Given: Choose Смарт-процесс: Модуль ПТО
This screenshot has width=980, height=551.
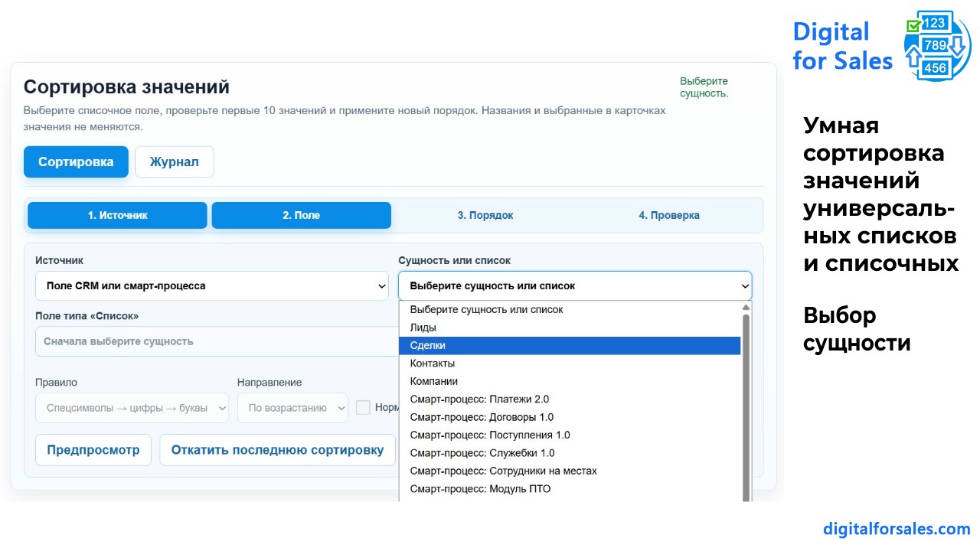Looking at the screenshot, I should click(570, 489).
